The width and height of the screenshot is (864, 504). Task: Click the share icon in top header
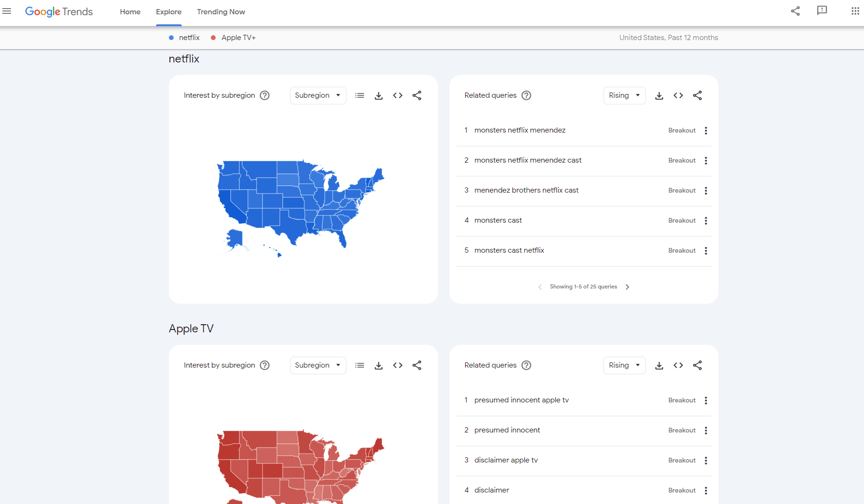point(795,11)
